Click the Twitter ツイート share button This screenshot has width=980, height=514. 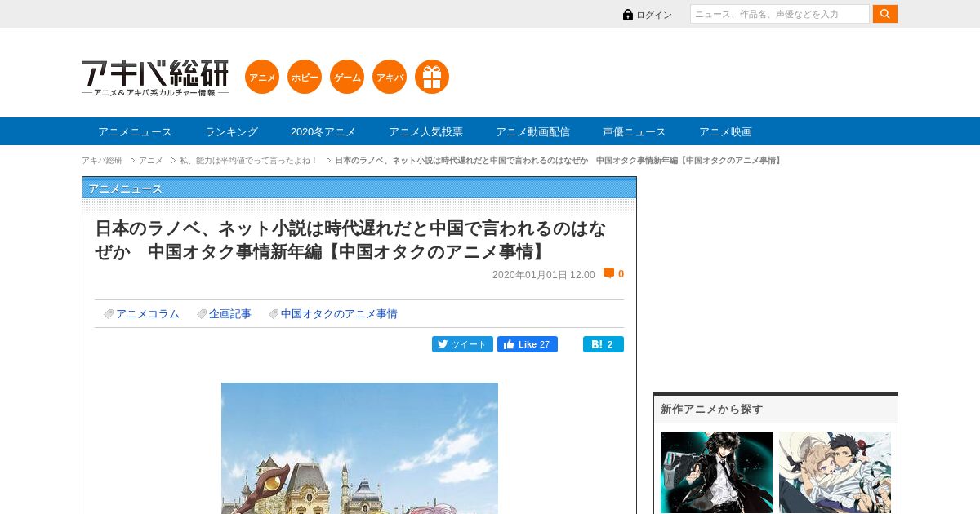[x=462, y=344]
